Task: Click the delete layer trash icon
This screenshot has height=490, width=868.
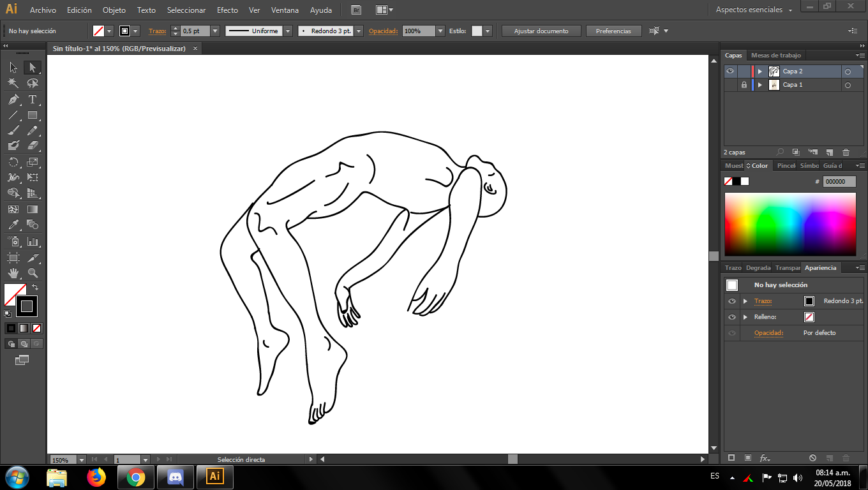Action: (846, 152)
